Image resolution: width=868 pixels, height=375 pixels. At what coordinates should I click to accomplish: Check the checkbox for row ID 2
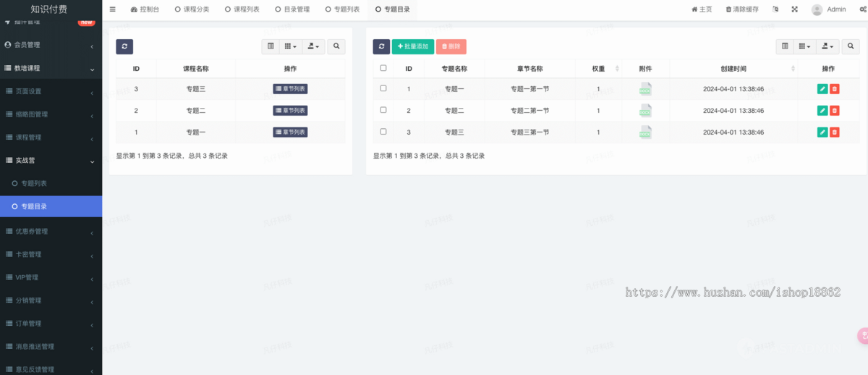click(383, 110)
